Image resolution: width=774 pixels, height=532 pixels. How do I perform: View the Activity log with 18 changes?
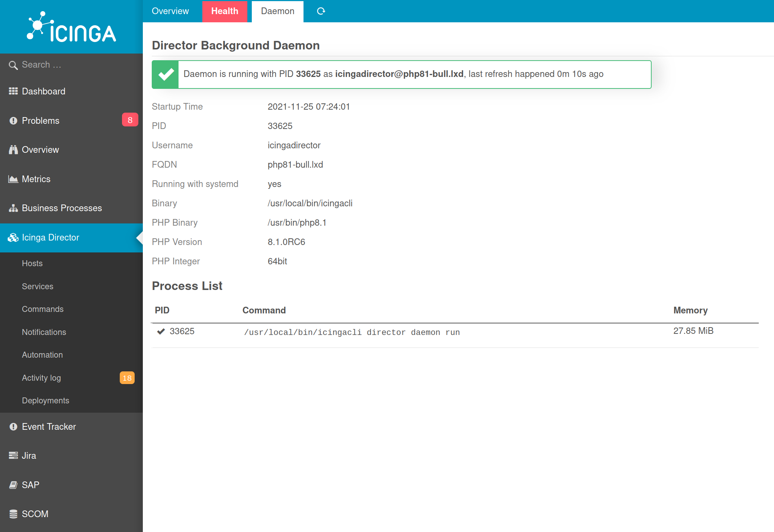pyautogui.click(x=41, y=378)
